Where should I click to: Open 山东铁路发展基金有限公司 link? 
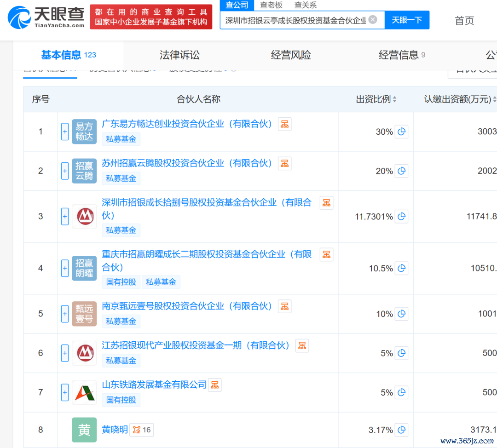pyautogui.click(x=154, y=385)
